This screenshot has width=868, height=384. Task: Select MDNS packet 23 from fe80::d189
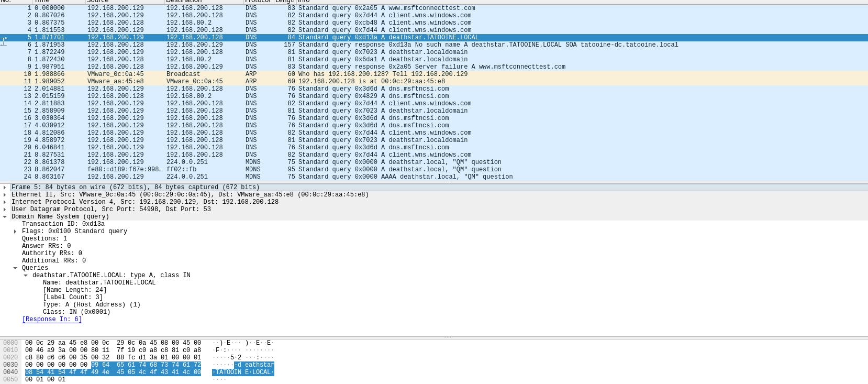pos(434,170)
